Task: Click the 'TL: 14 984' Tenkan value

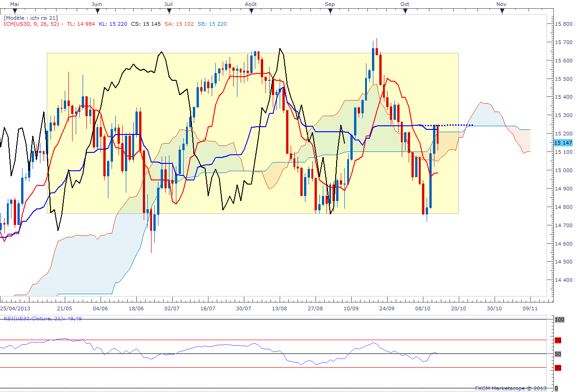Action: tap(81, 24)
